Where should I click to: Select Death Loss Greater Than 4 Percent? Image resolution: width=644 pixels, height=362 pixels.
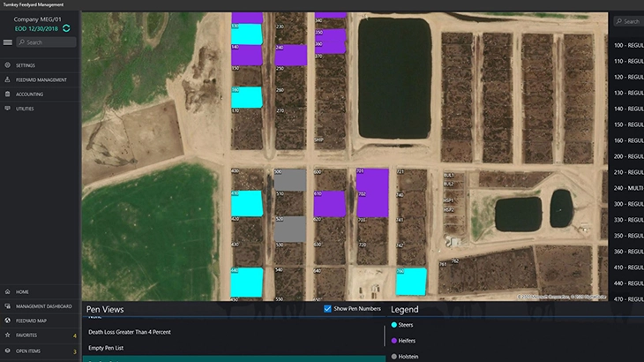click(130, 332)
